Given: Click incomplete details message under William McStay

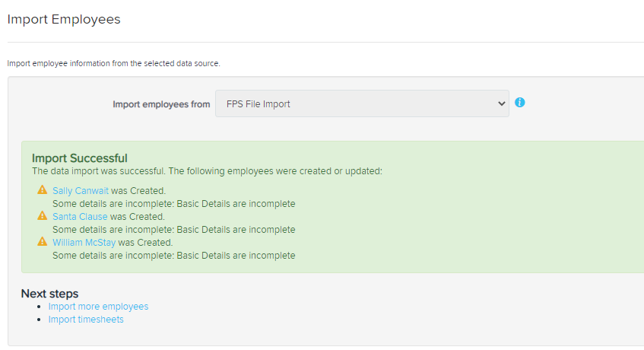Looking at the screenshot, I should tap(173, 256).
